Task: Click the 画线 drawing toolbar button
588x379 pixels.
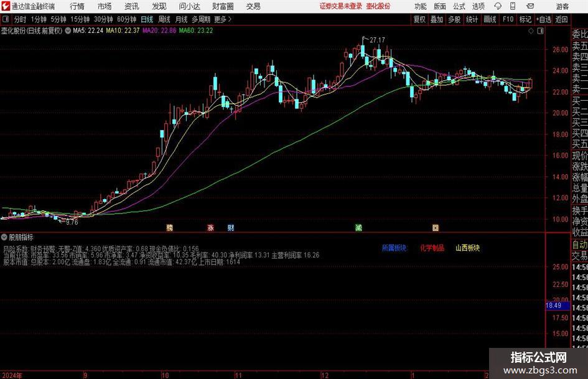Action: pos(490,19)
